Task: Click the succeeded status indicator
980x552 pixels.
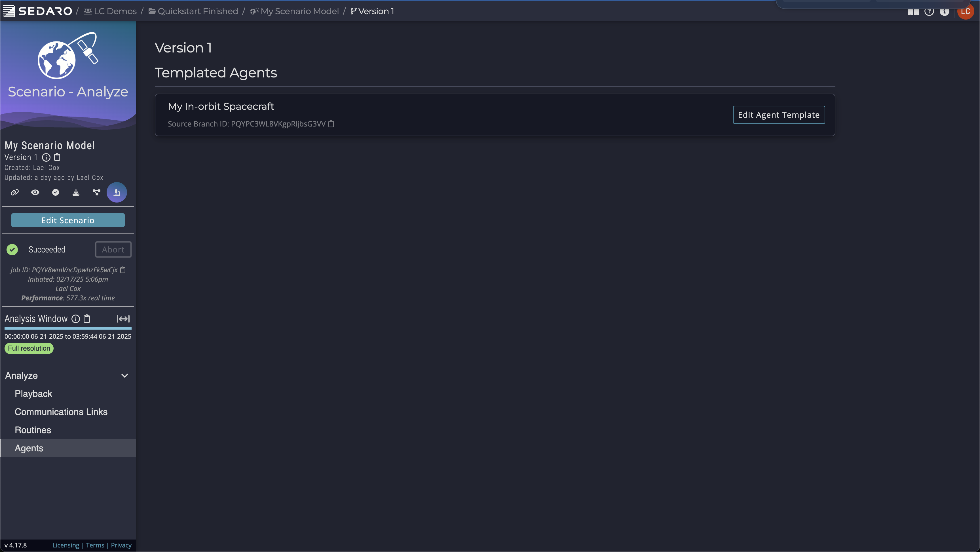Action: pos(13,249)
